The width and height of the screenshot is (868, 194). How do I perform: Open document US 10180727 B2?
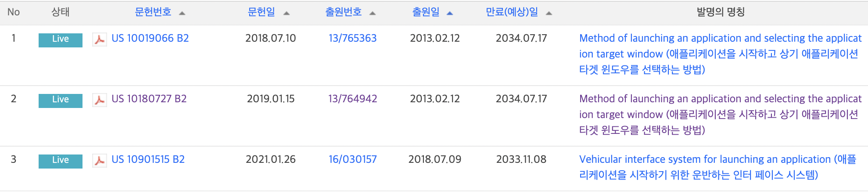(x=149, y=99)
